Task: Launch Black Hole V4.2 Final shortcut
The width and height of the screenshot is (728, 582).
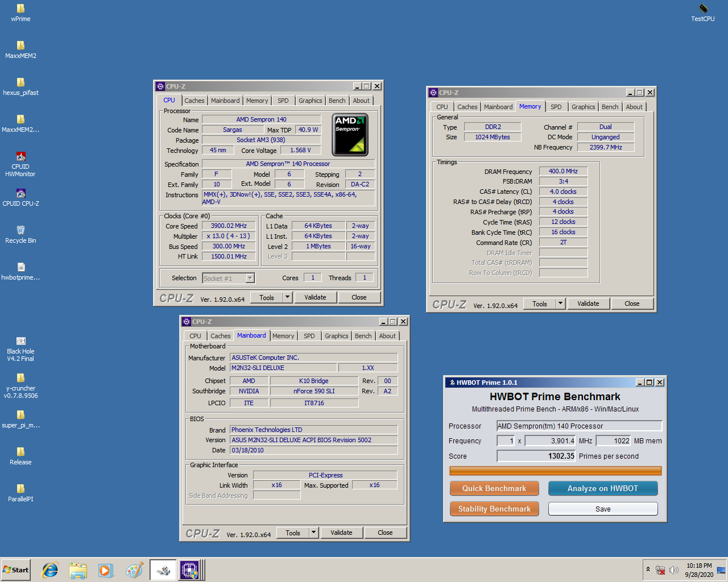Action: [20, 348]
